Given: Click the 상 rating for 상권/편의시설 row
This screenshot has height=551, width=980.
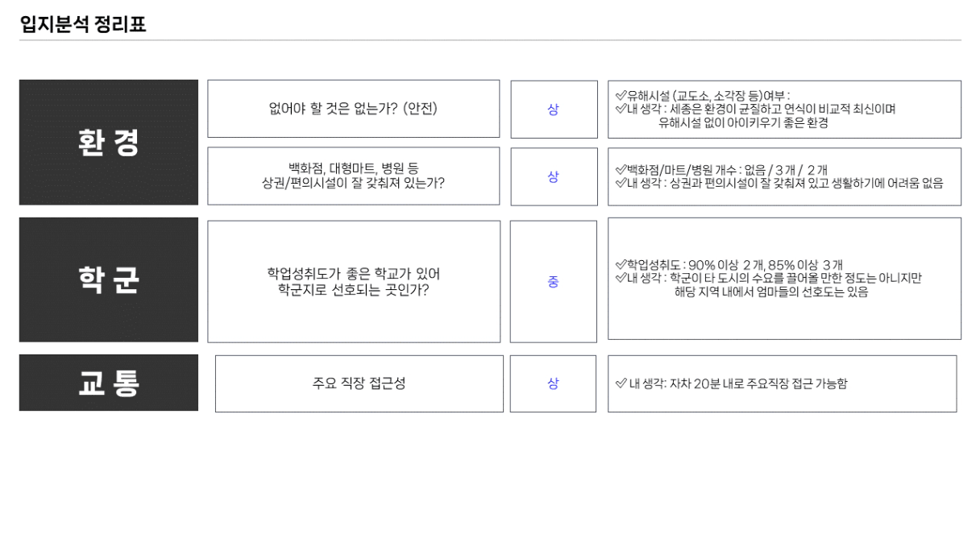Looking at the screenshot, I should point(554,176).
